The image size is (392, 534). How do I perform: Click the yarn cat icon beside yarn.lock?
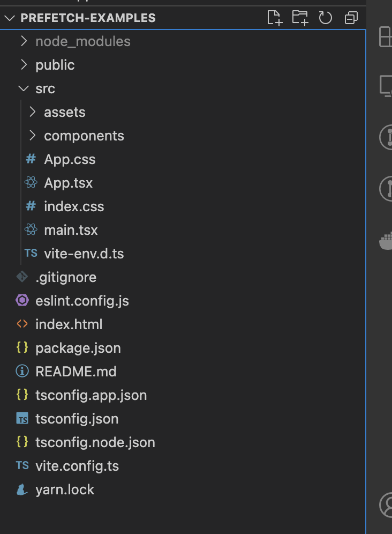point(22,489)
